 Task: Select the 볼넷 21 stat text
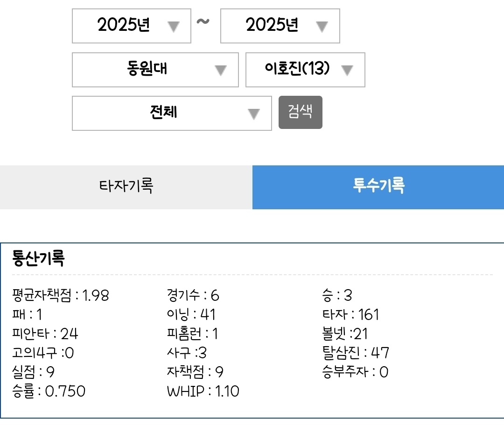(345, 334)
